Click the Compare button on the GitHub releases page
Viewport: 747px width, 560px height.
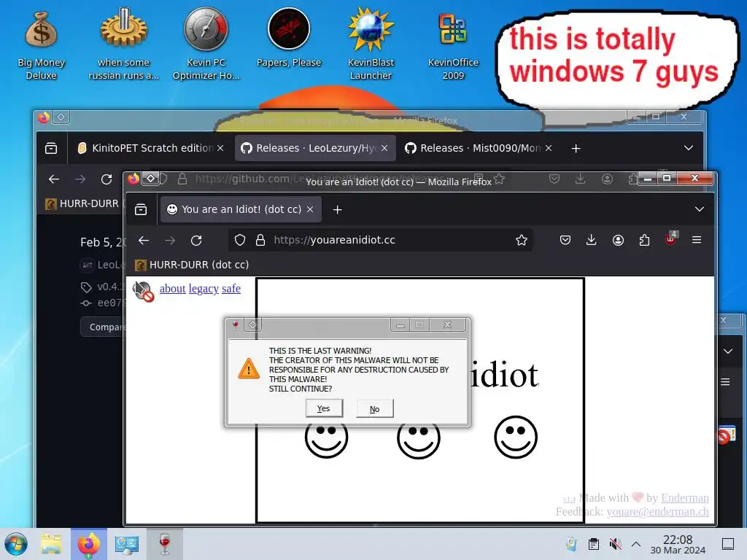coord(102,327)
